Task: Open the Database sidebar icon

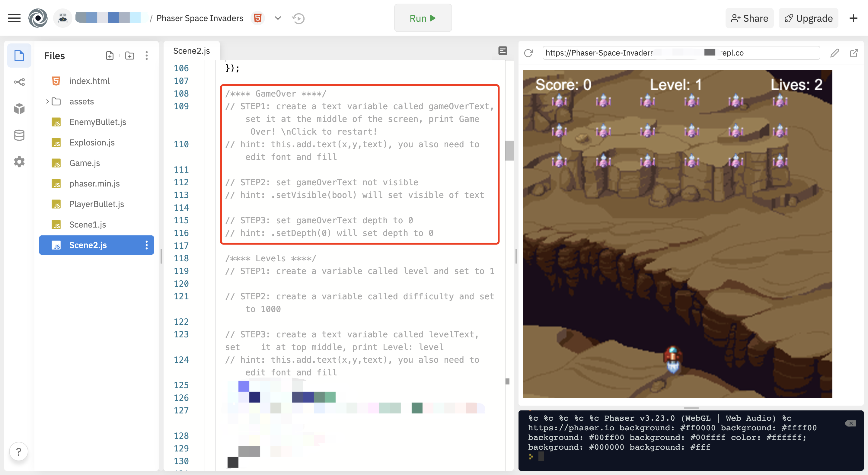Action: click(x=19, y=135)
